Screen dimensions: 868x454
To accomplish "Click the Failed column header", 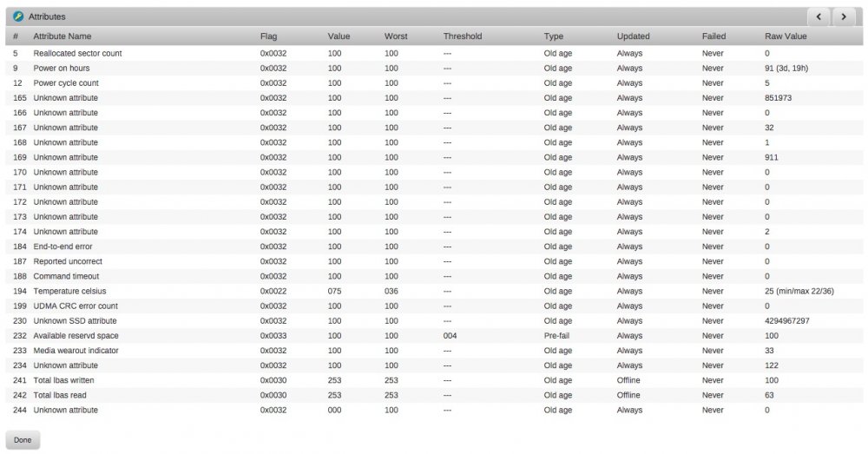I will click(x=713, y=36).
